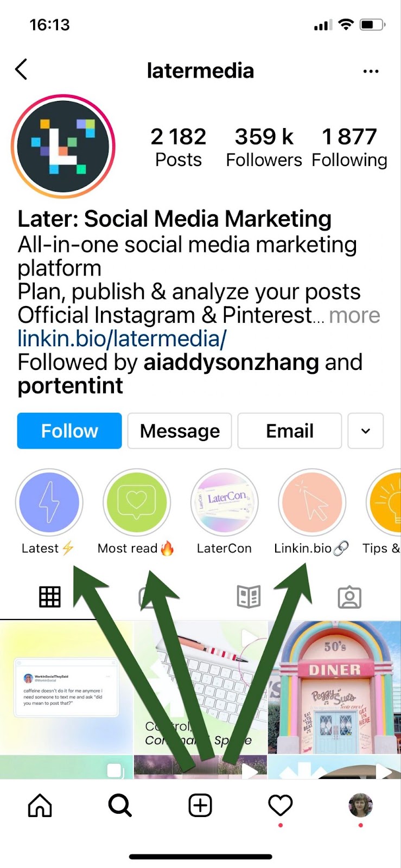Open your profile avatar in bottom bar

click(360, 805)
